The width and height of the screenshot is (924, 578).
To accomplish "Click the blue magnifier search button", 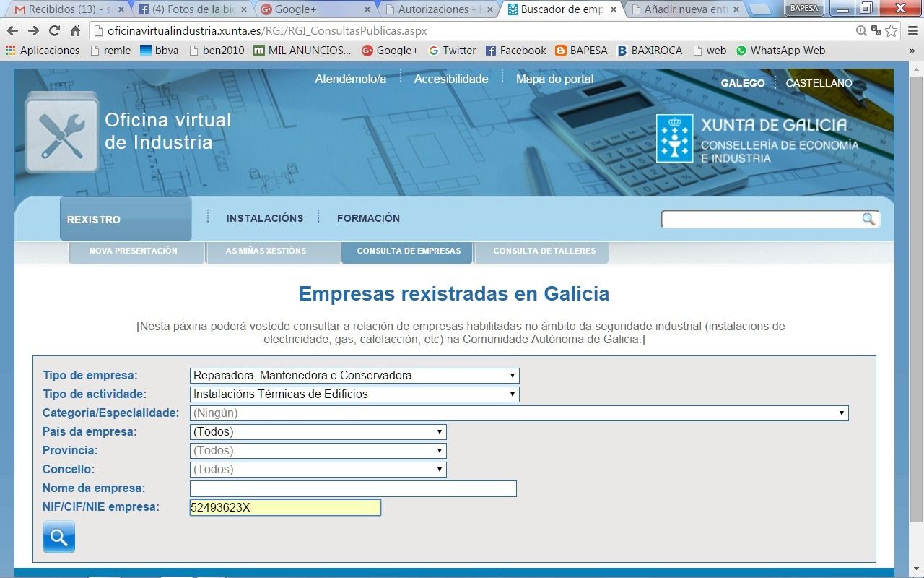I will 58,538.
